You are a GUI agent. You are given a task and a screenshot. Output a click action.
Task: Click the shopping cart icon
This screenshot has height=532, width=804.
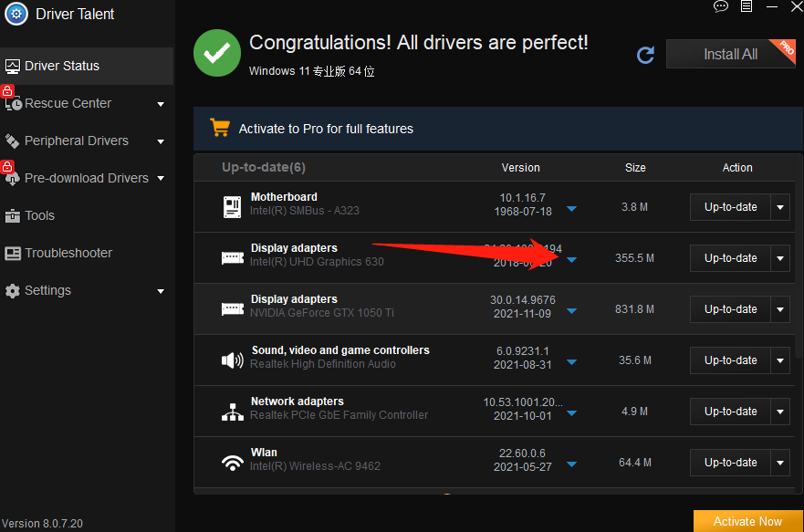coord(220,128)
